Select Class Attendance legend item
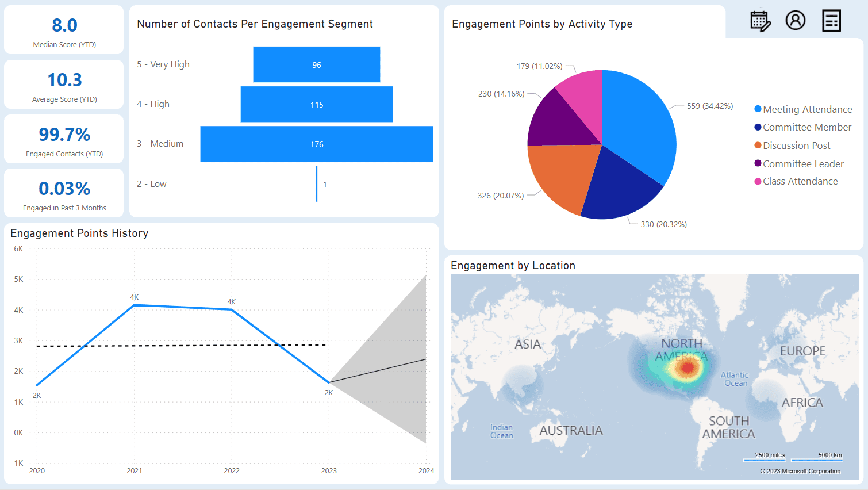The width and height of the screenshot is (868, 490). click(x=796, y=181)
